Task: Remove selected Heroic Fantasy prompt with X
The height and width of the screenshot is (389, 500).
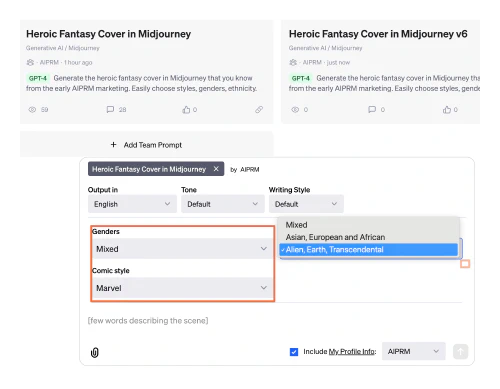Action: [x=216, y=169]
